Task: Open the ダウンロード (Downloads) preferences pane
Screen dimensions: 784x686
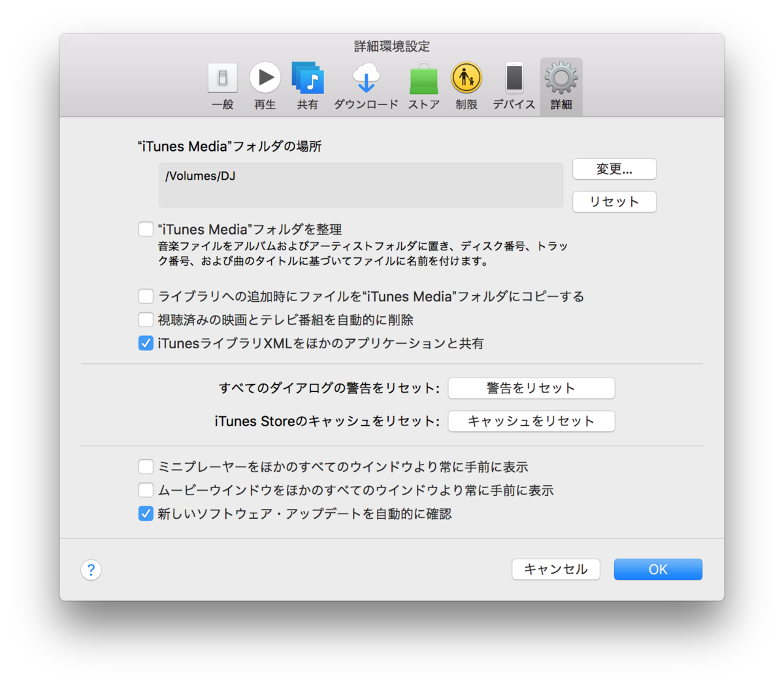Action: 366,87
